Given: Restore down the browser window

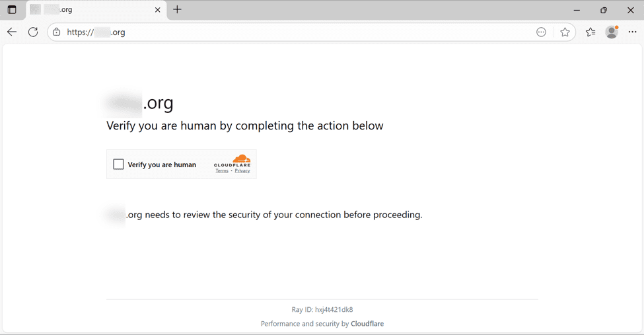Looking at the screenshot, I should (604, 10).
